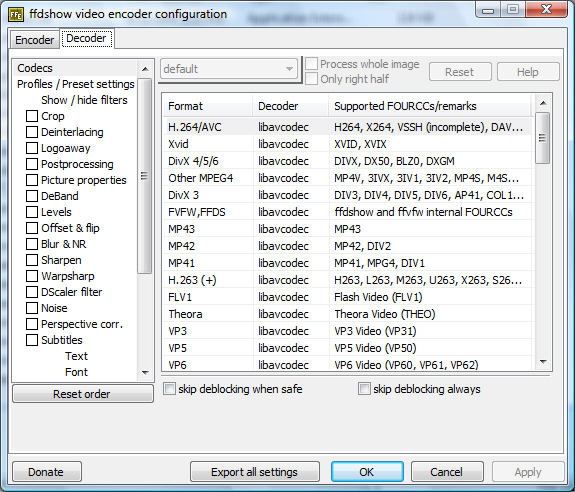This screenshot has width=575, height=492.
Task: Select the FLV1 format row
Action: 347,297
